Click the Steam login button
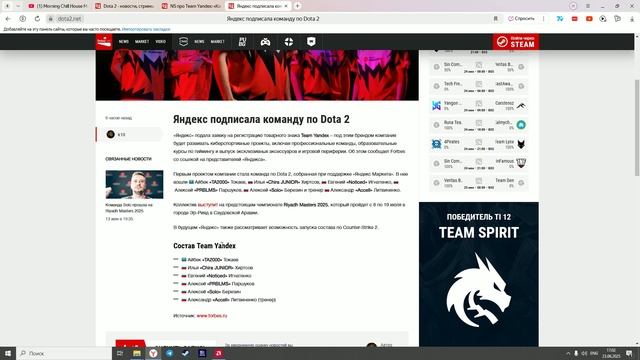The image size is (640, 360). tap(516, 42)
